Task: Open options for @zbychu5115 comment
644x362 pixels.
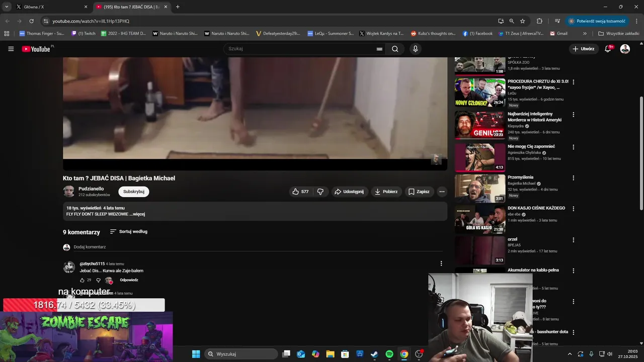Action: (x=441, y=263)
